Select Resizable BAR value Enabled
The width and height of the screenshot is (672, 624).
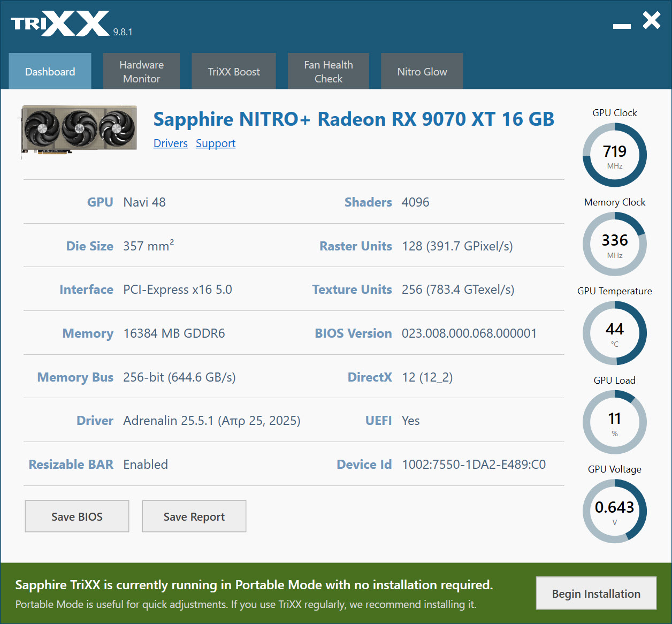click(x=146, y=465)
